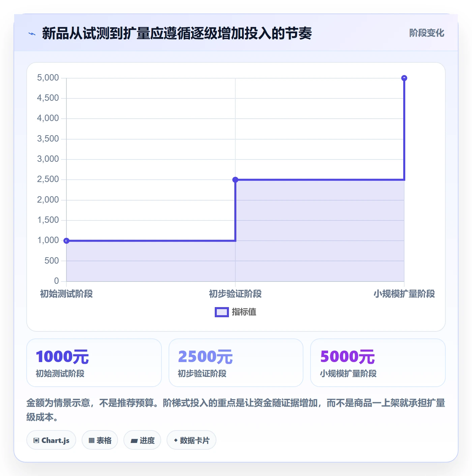The height and width of the screenshot is (476, 472).
Task: Click the 初始测试阶段 x-axis label
Action: [x=66, y=294]
